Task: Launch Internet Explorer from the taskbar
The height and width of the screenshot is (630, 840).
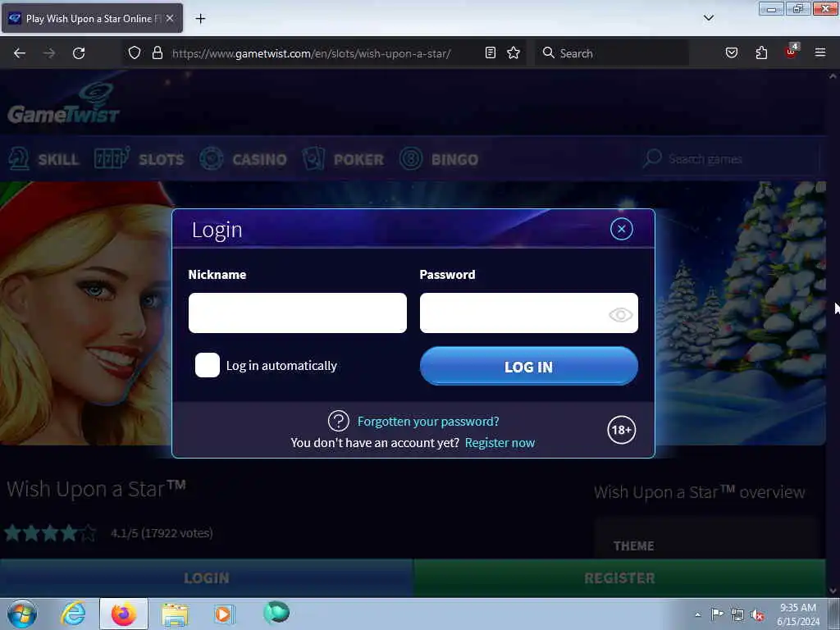Action: coord(73,614)
